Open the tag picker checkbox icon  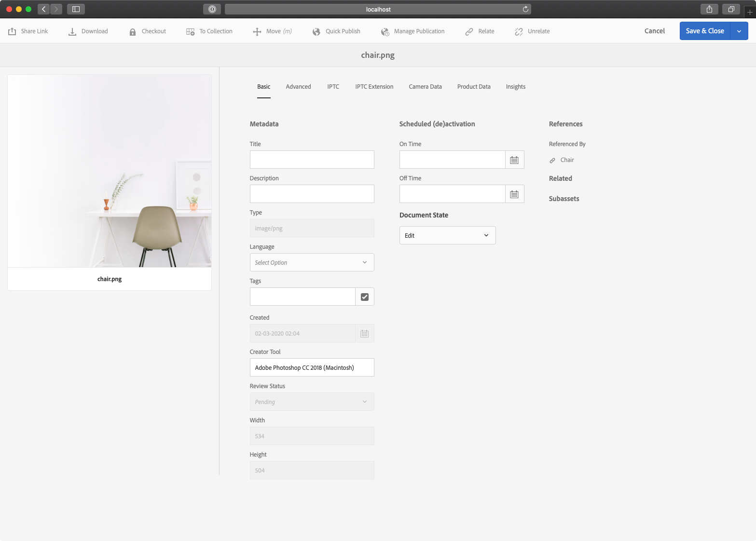click(x=365, y=297)
